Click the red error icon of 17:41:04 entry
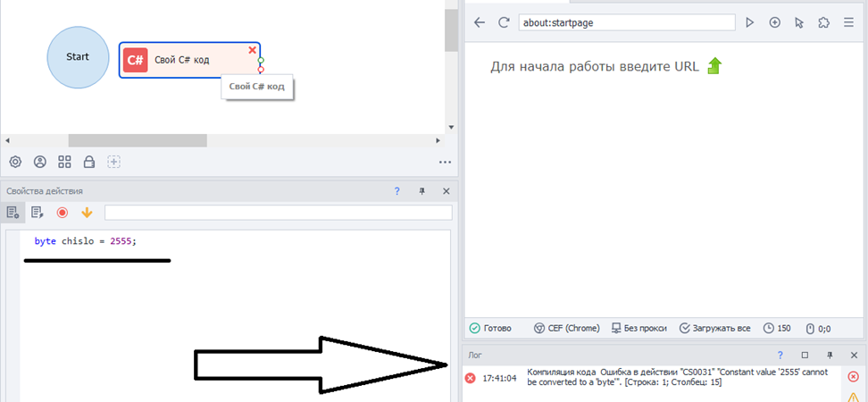Screen dimensions: 868x402 (470, 378)
